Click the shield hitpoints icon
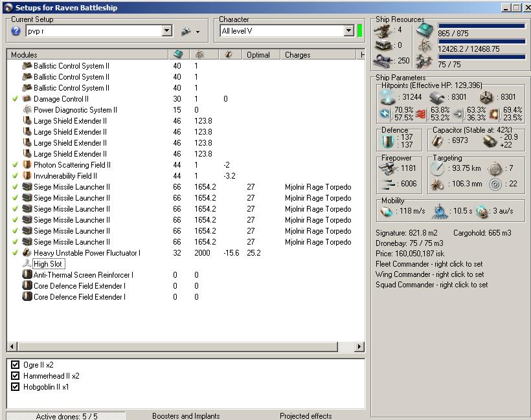 click(x=387, y=96)
